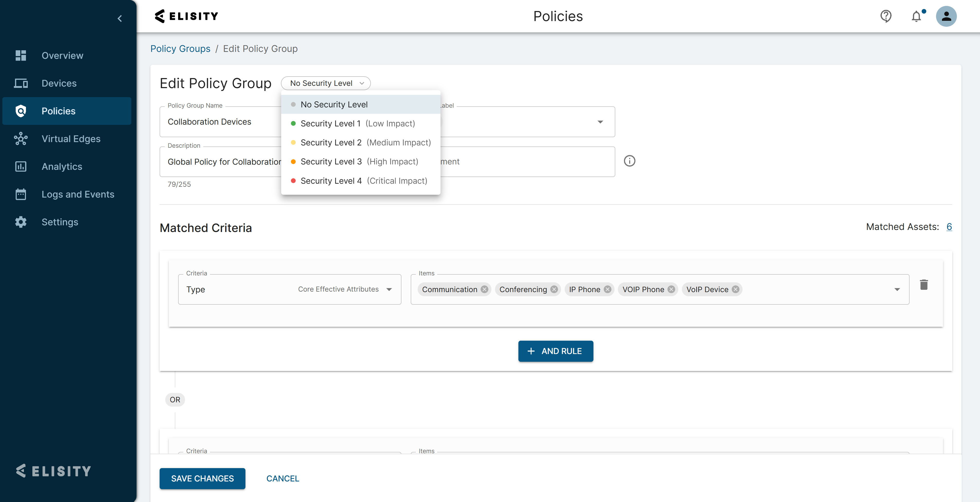Remove the Conferencing chip
Image resolution: width=980 pixels, height=502 pixels.
(x=554, y=290)
